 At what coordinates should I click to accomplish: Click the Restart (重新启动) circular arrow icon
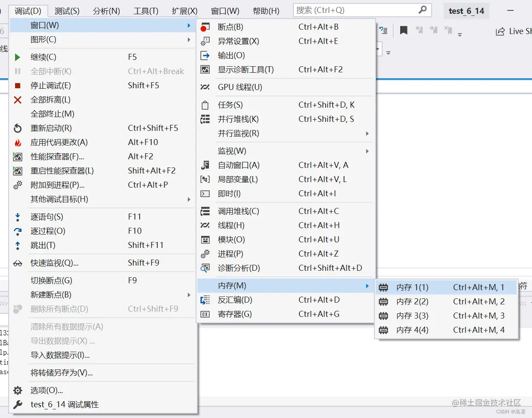18,128
